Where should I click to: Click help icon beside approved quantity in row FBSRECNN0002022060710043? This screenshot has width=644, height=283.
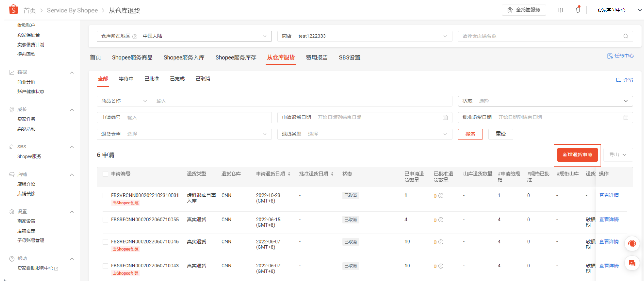[x=441, y=266]
